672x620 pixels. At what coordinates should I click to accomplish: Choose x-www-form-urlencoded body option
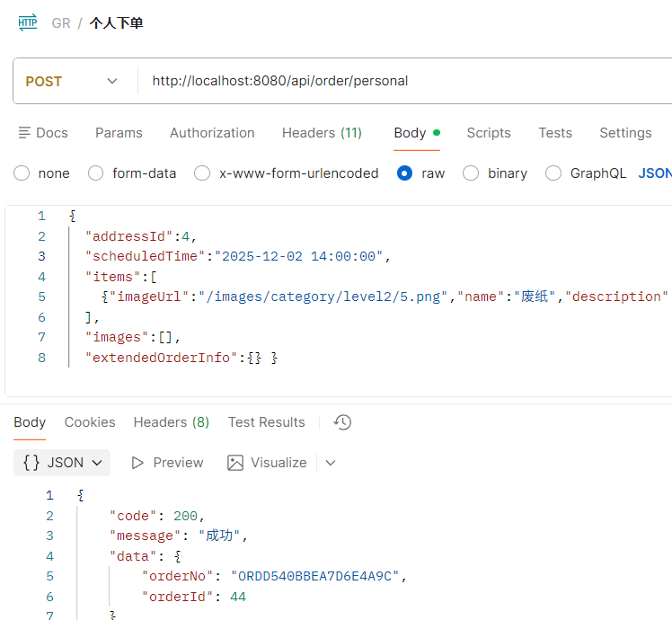pyautogui.click(x=203, y=173)
